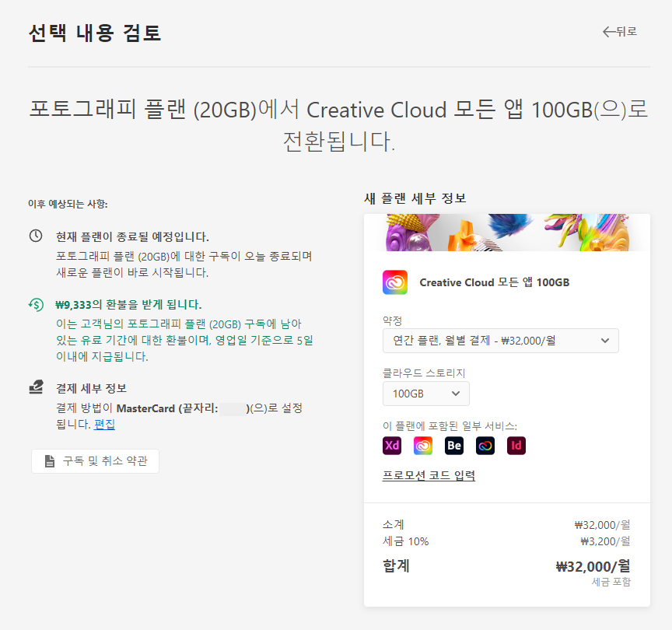The image size is (672, 630).
Task: Click the 합계 total label
Action: tap(396, 566)
